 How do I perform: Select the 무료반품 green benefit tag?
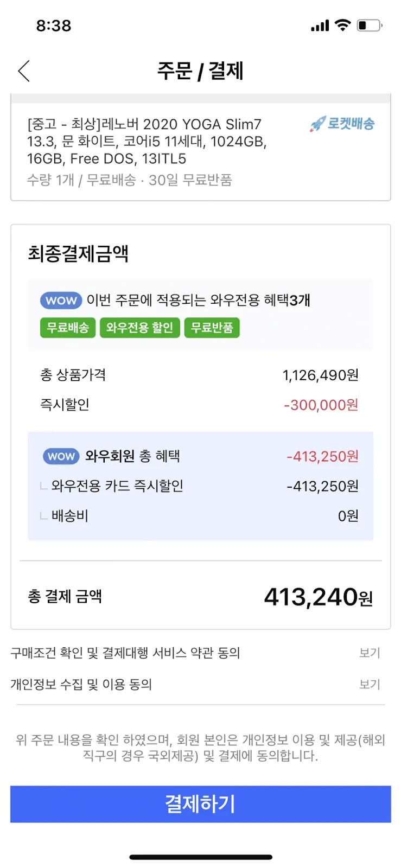click(212, 328)
